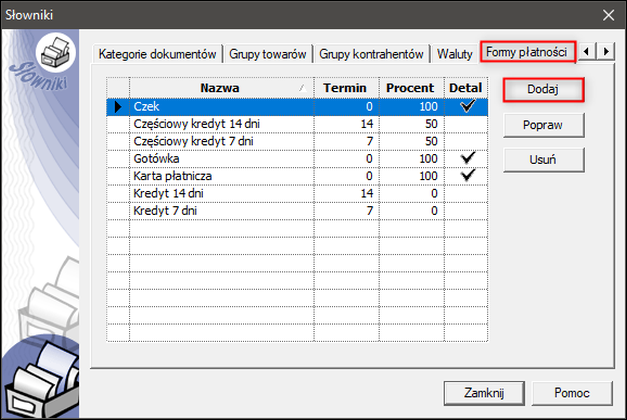Close the Słowniki window
The width and height of the screenshot is (627, 420).
(x=608, y=15)
